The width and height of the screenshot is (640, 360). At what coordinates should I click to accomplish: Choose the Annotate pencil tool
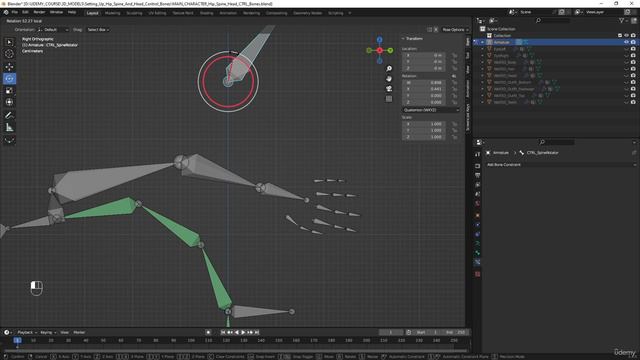[x=9, y=115]
